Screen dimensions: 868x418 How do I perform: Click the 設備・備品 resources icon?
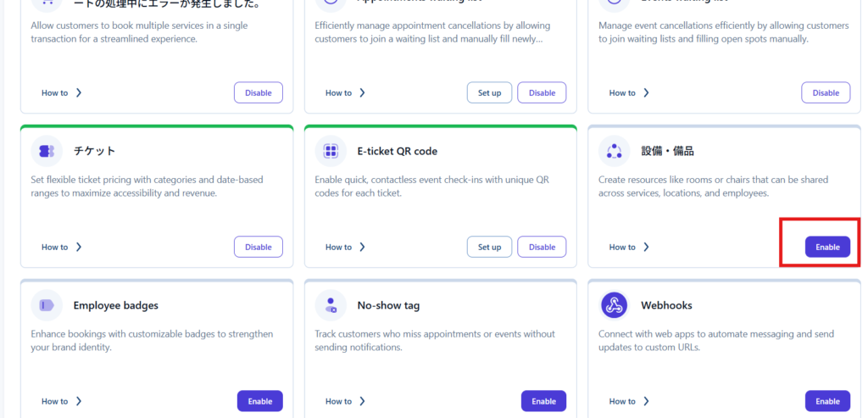[x=614, y=151]
